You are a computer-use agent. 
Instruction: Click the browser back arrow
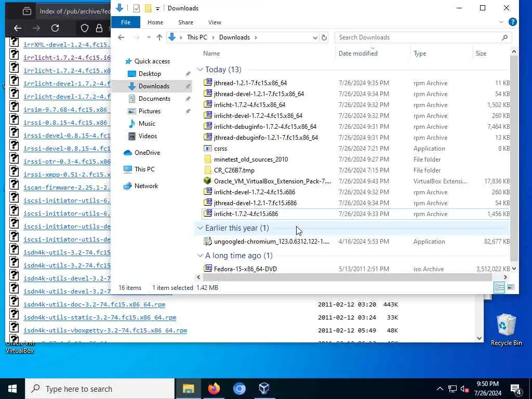(18, 28)
